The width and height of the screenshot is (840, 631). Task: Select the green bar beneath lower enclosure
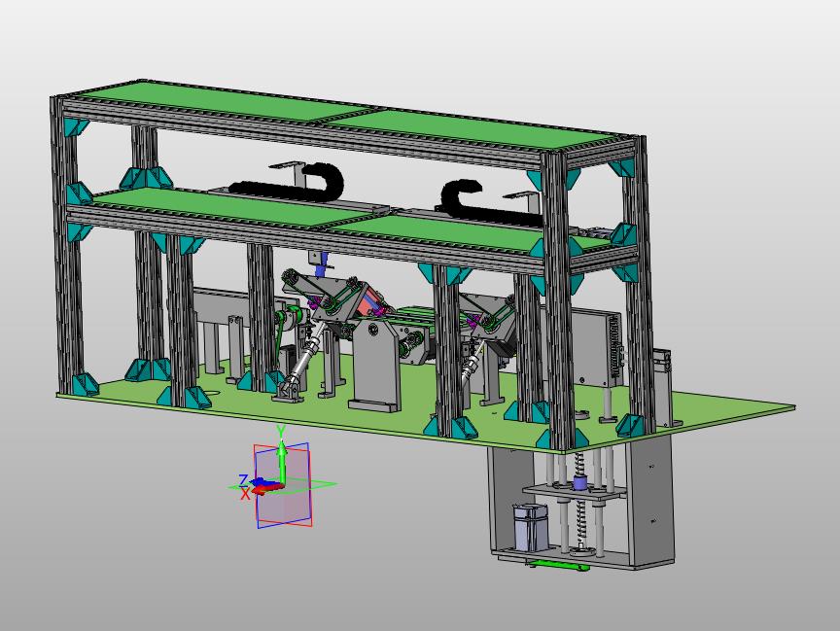(558, 564)
